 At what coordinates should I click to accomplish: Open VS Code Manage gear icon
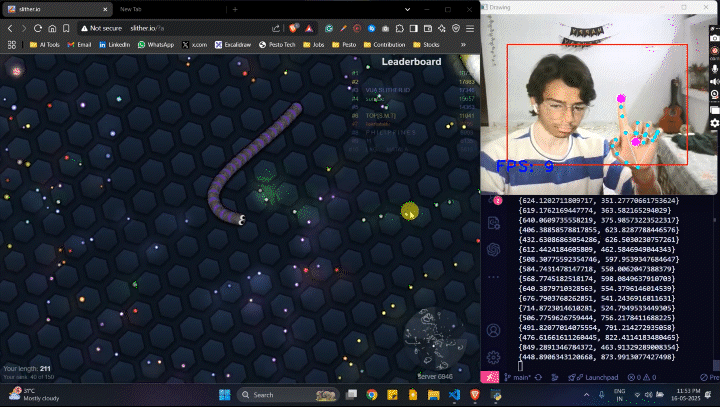click(493, 357)
